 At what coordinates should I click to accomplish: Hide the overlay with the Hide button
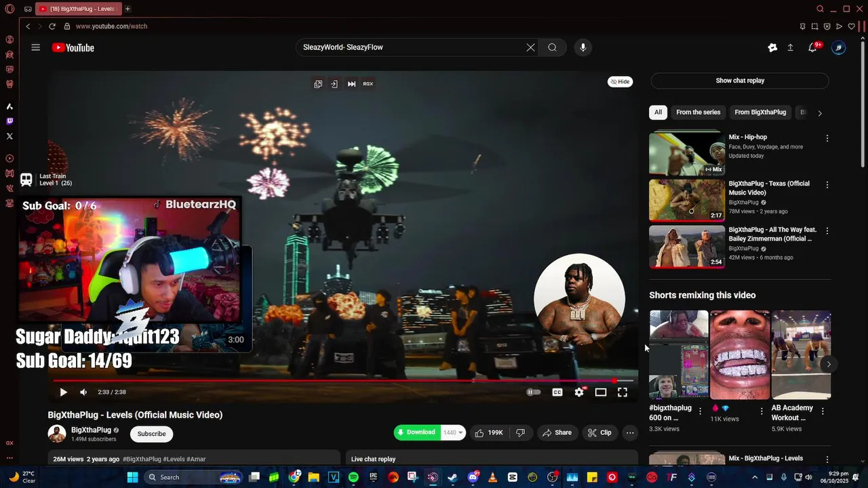click(620, 81)
